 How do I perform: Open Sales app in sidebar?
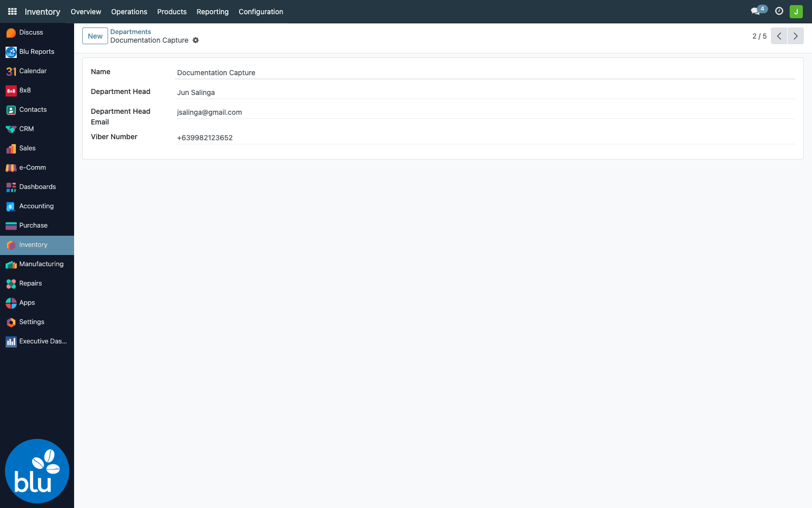coord(37,148)
